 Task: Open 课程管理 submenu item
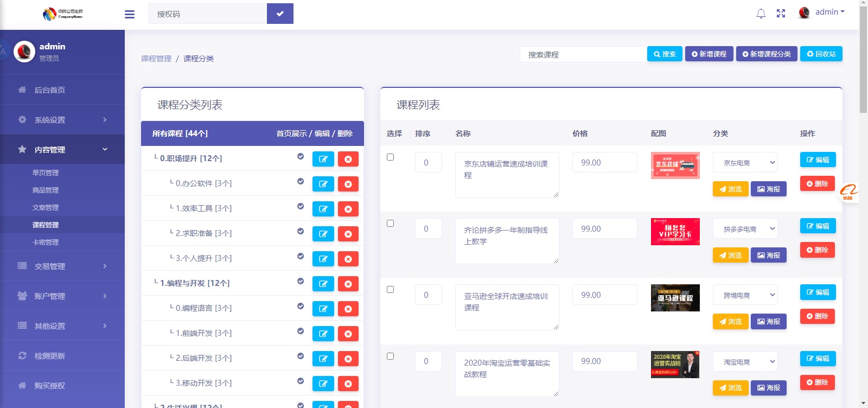click(x=46, y=225)
